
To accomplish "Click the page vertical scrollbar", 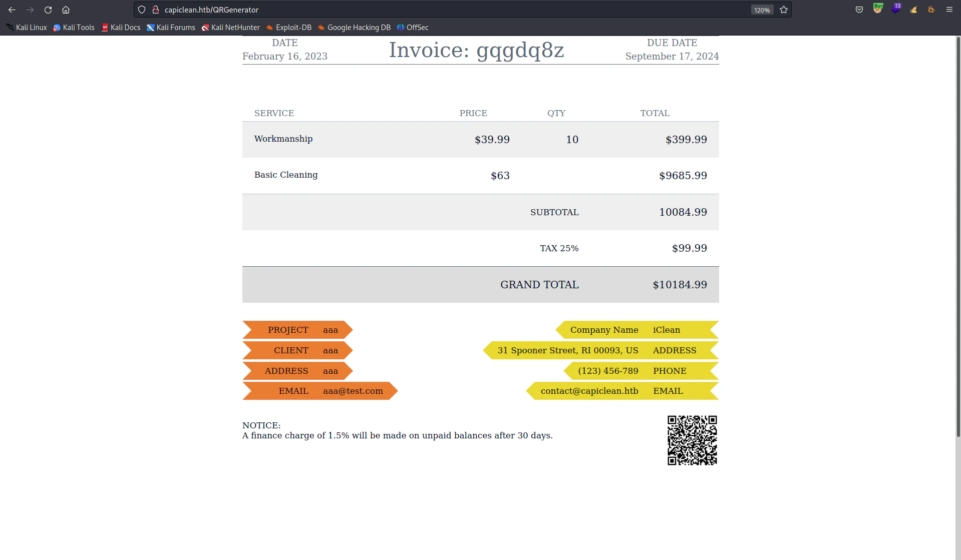I will coord(957,237).
